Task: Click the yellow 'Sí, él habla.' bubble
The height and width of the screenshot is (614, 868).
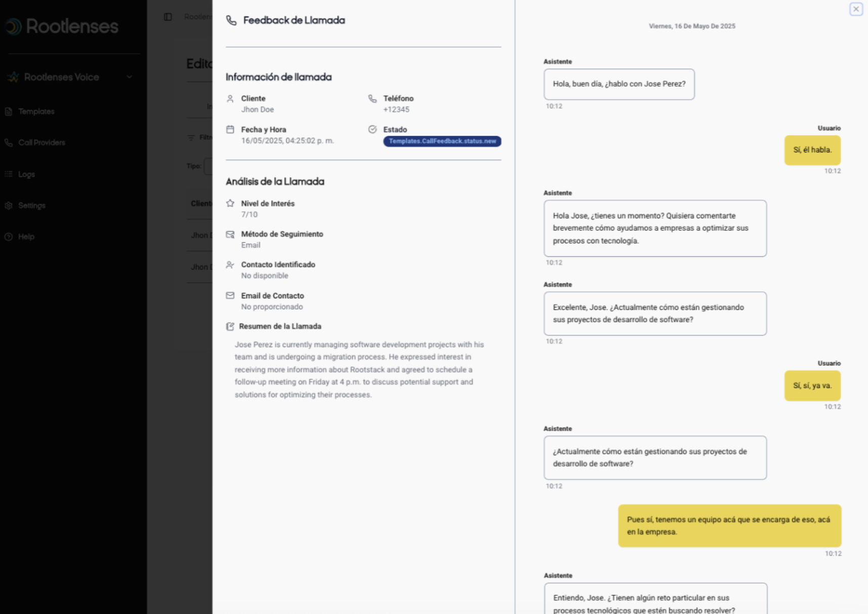Action: coord(812,150)
